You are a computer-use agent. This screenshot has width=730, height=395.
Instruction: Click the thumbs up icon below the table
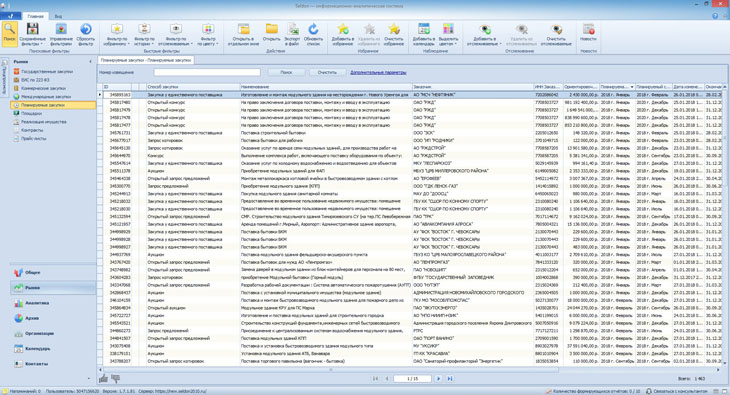click(103, 378)
